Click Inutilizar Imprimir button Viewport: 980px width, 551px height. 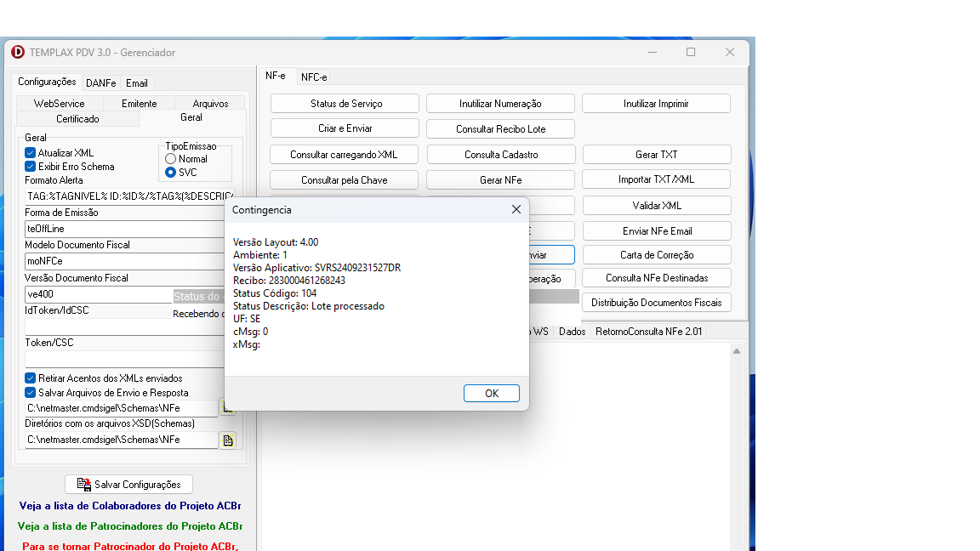[656, 104]
